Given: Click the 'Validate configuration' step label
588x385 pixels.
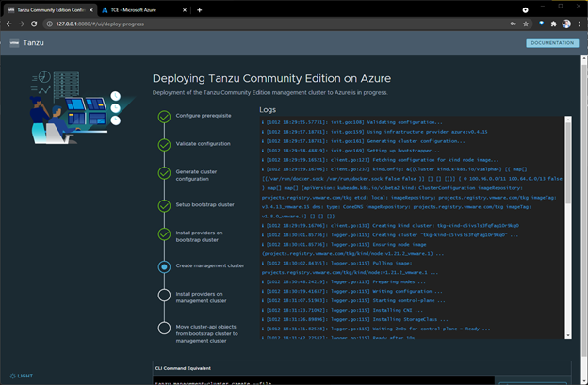Looking at the screenshot, I should [203, 143].
